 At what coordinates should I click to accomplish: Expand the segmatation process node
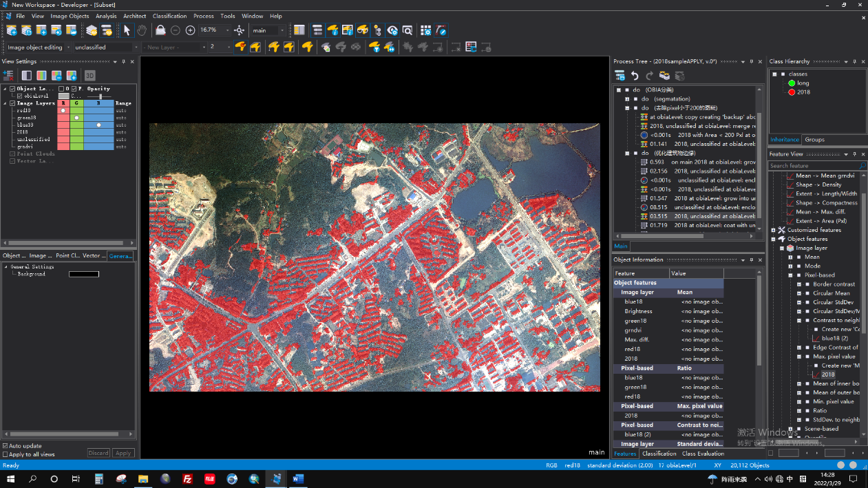pyautogui.click(x=627, y=99)
